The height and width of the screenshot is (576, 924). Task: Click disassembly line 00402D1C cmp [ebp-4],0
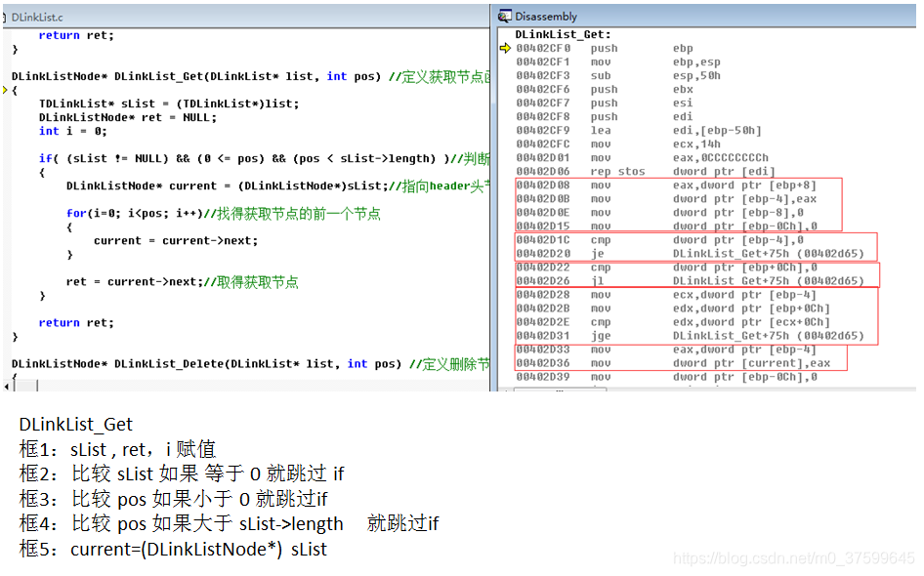click(x=660, y=240)
